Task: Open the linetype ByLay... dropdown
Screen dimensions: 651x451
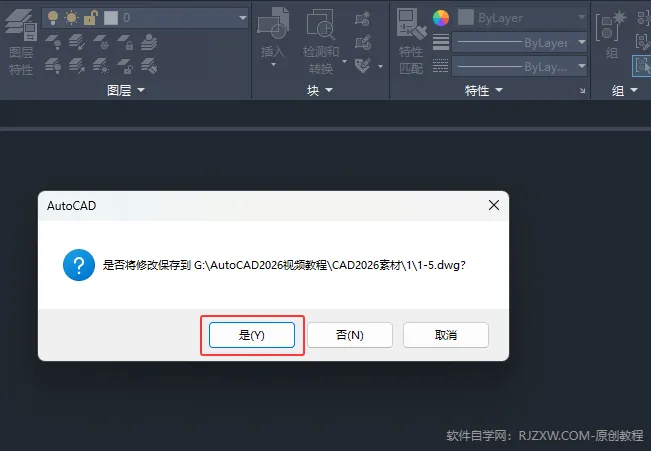Action: 582,66
